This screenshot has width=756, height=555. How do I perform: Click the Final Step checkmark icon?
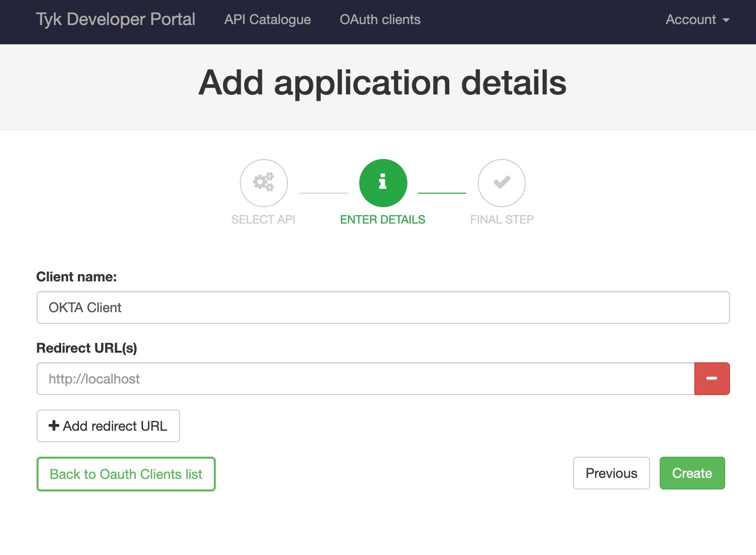pos(501,183)
